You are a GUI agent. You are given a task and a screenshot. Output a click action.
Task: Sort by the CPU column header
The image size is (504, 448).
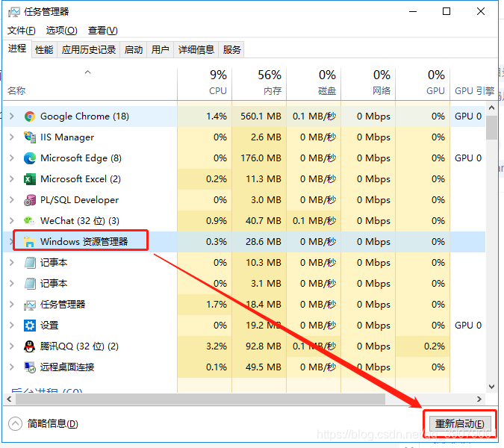(x=205, y=83)
